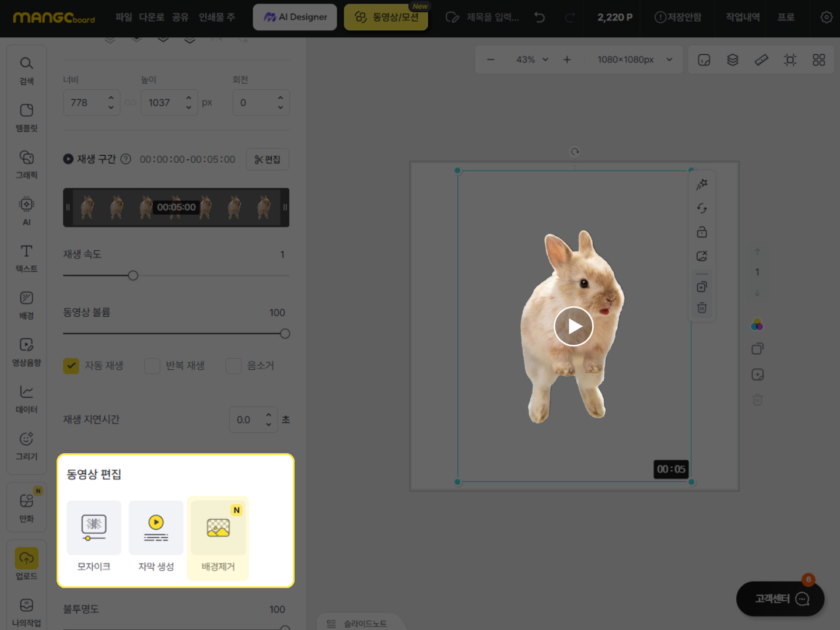Image resolution: width=840 pixels, height=630 pixels.
Task: Click the delete trash icon beside the video
Action: [702, 307]
